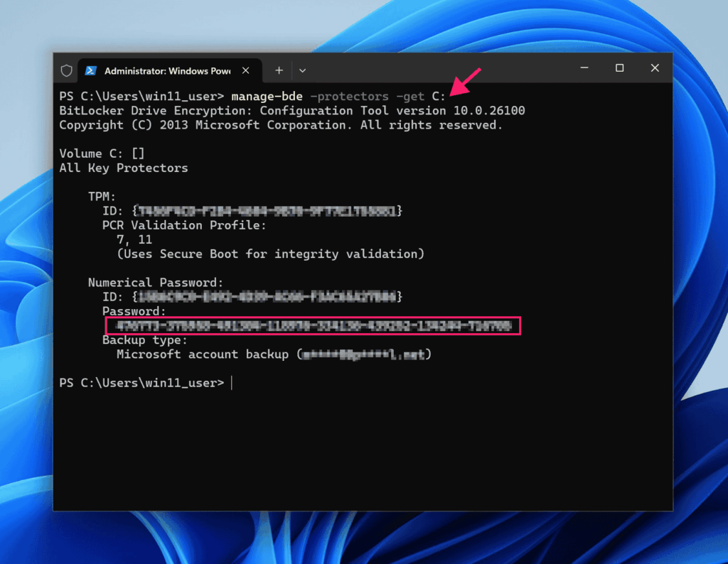Image resolution: width=728 pixels, height=564 pixels.
Task: Click the 'Password:' label
Action: [x=134, y=311]
